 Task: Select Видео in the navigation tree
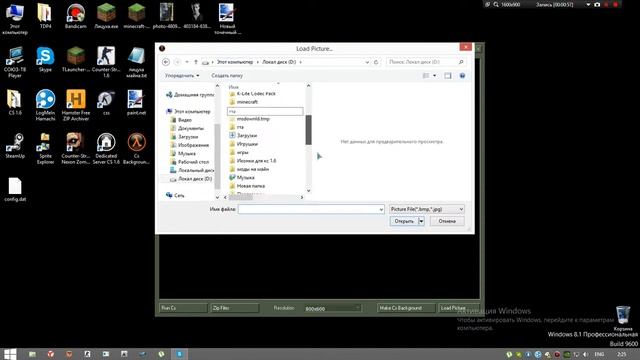click(181, 120)
